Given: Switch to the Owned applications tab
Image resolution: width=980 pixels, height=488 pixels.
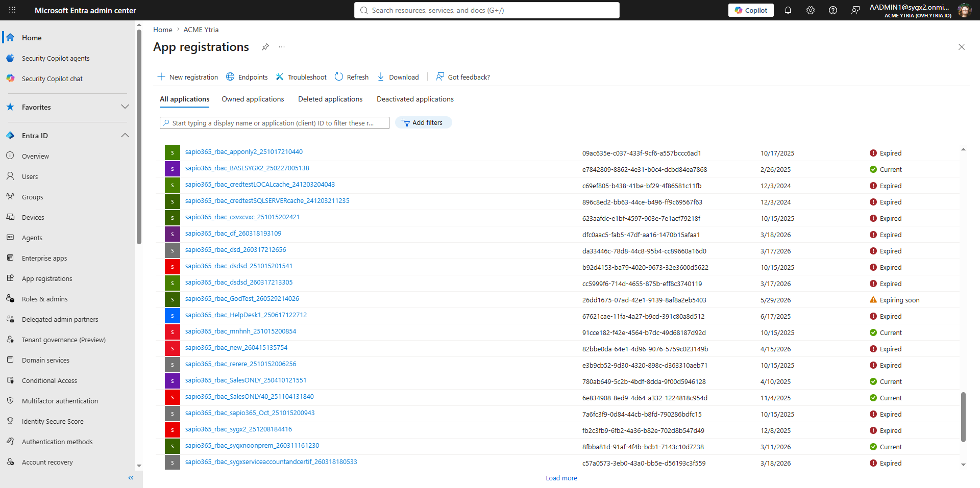Looking at the screenshot, I should [x=253, y=99].
